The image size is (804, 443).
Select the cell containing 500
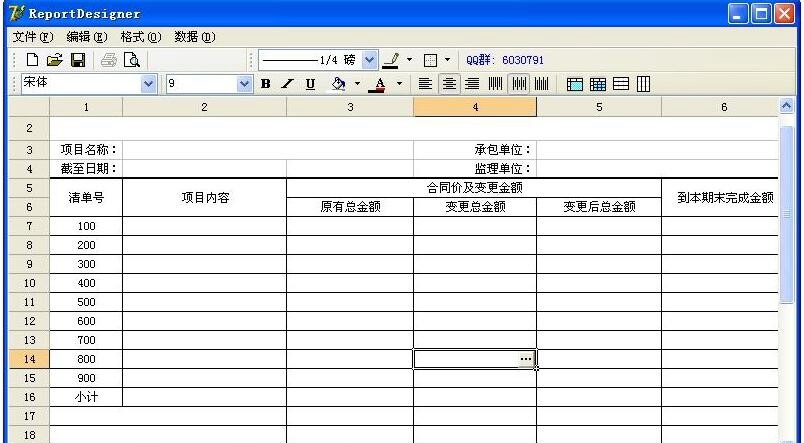pyautogui.click(x=86, y=302)
